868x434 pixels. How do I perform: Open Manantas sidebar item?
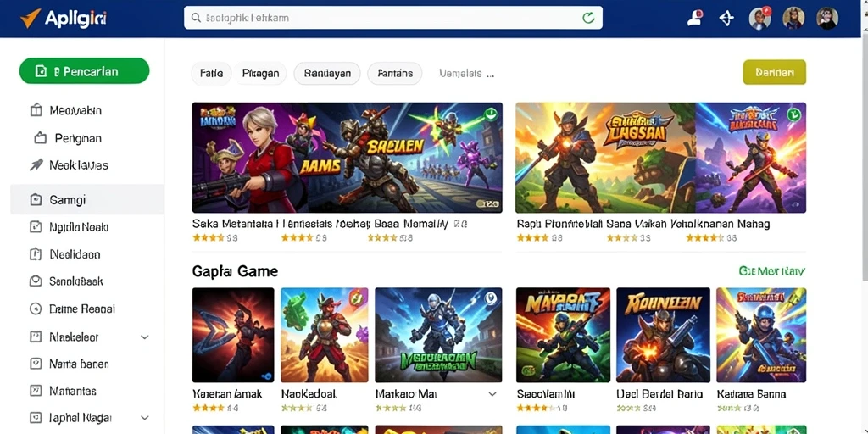(x=73, y=391)
